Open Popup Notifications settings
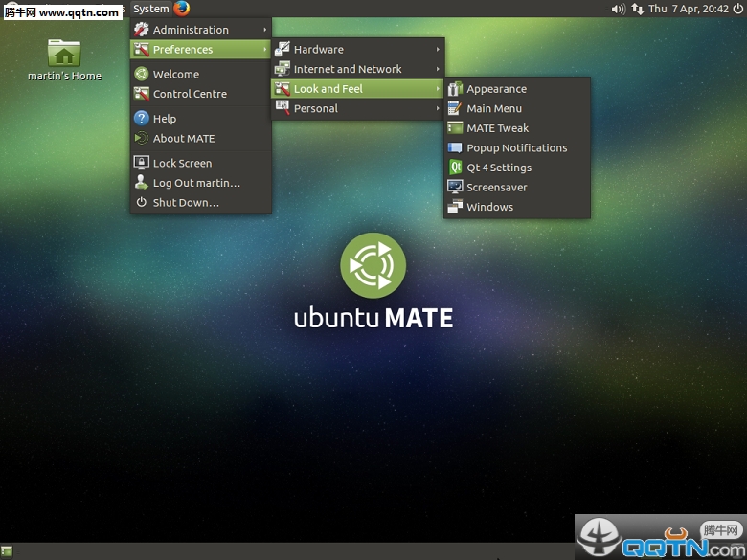This screenshot has height=560, width=747. click(x=516, y=148)
